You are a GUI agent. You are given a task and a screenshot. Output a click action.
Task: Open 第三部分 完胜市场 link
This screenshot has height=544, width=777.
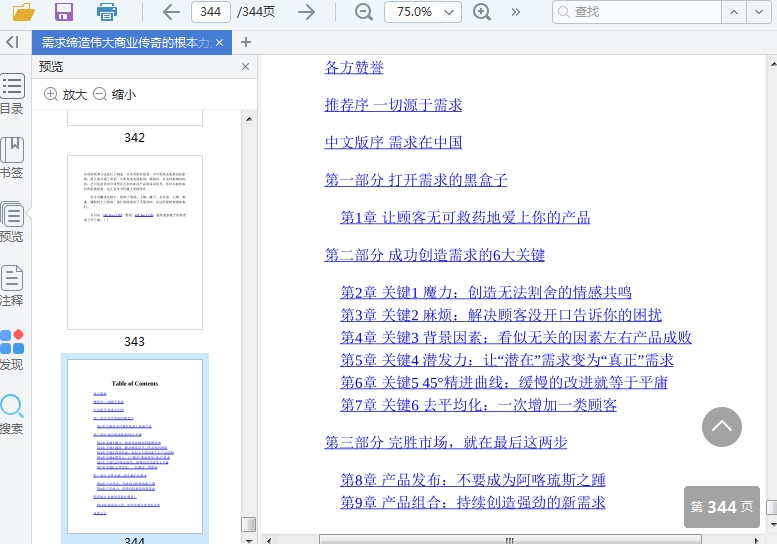[x=445, y=442]
